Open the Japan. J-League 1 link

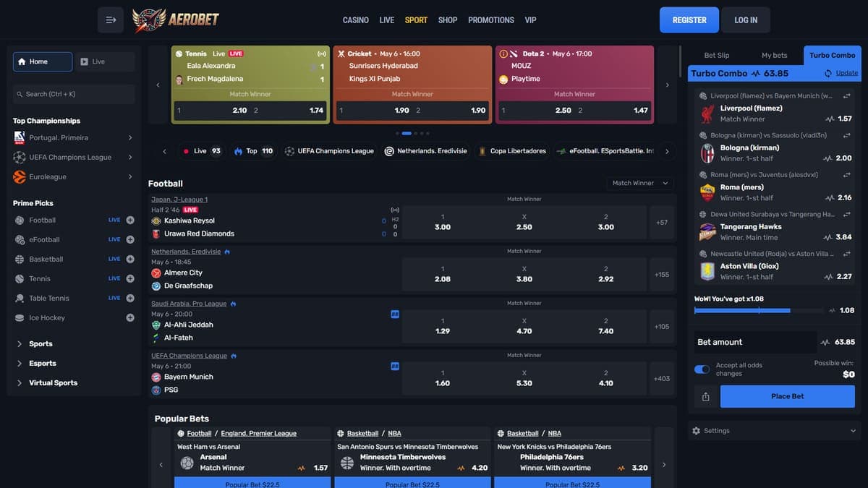179,200
